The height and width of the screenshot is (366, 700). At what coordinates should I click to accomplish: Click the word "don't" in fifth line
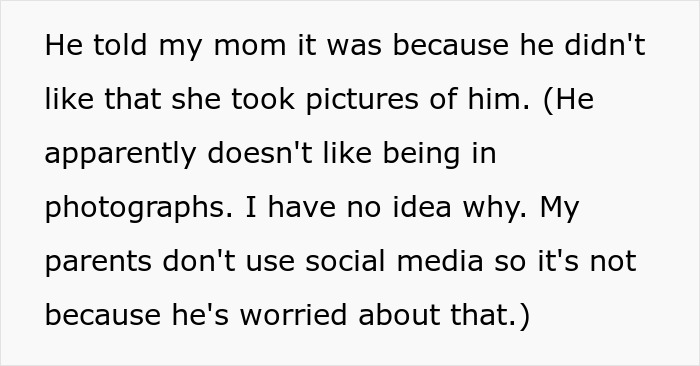[x=199, y=261]
